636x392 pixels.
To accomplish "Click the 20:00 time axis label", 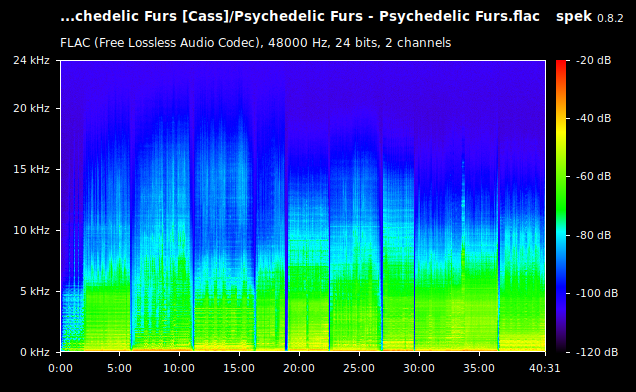I will coord(299,368).
